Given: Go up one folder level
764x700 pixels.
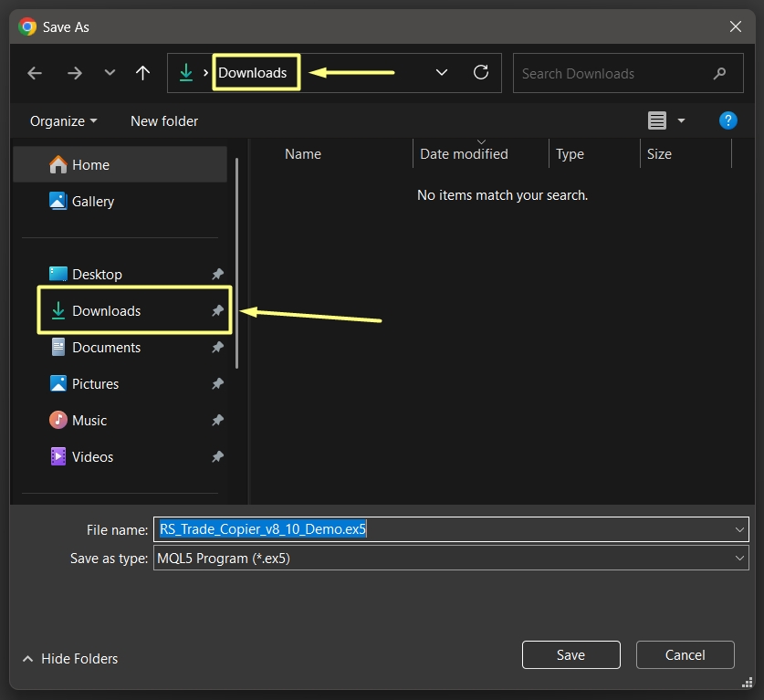Looking at the screenshot, I should 142,74.
